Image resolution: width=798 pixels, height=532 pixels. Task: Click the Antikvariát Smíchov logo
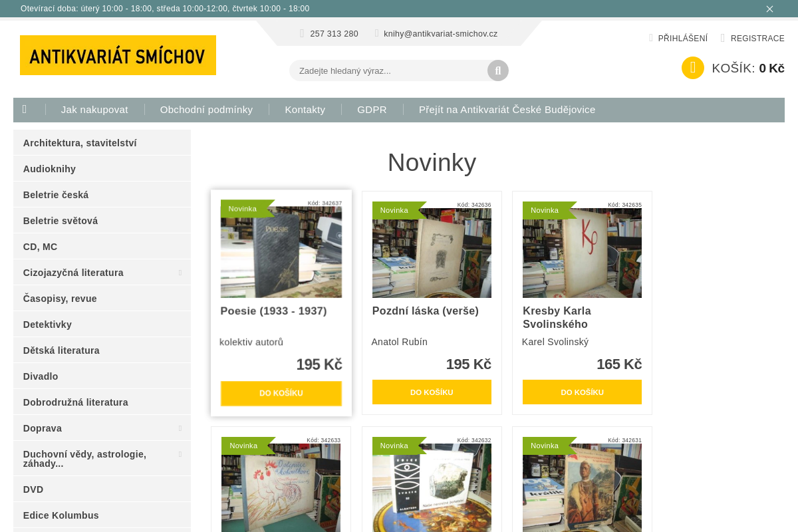(x=118, y=55)
